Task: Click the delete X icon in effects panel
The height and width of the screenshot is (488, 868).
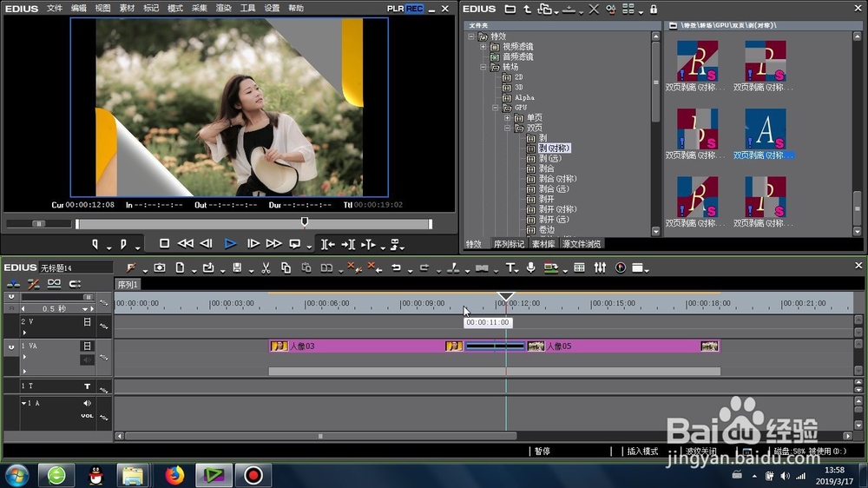Action: 594,10
